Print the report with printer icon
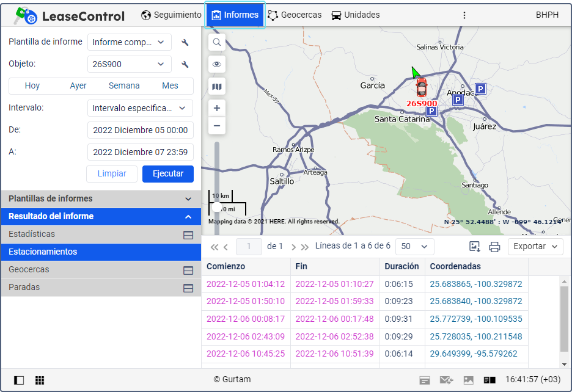 [x=494, y=247]
